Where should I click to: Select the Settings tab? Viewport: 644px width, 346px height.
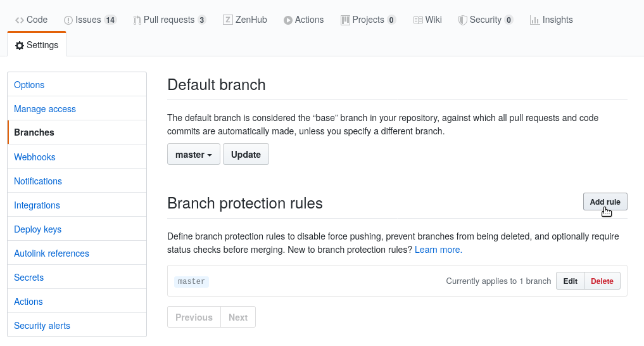pyautogui.click(x=37, y=45)
